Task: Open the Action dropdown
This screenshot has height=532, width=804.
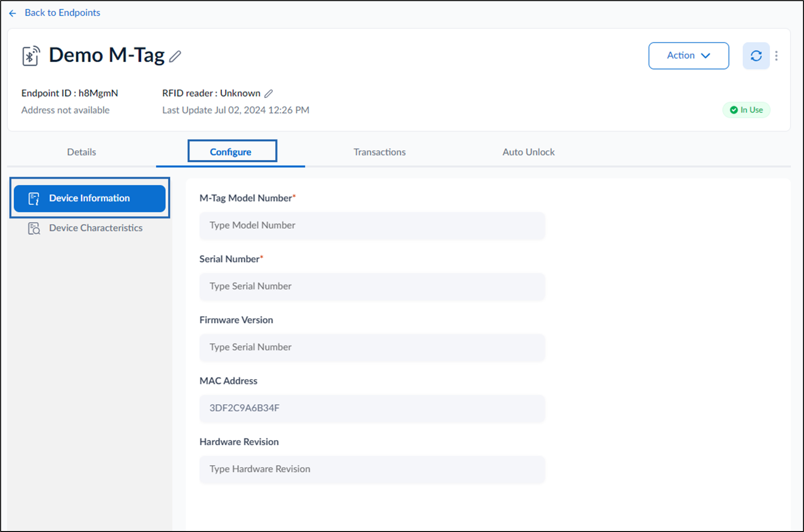Action: click(689, 56)
